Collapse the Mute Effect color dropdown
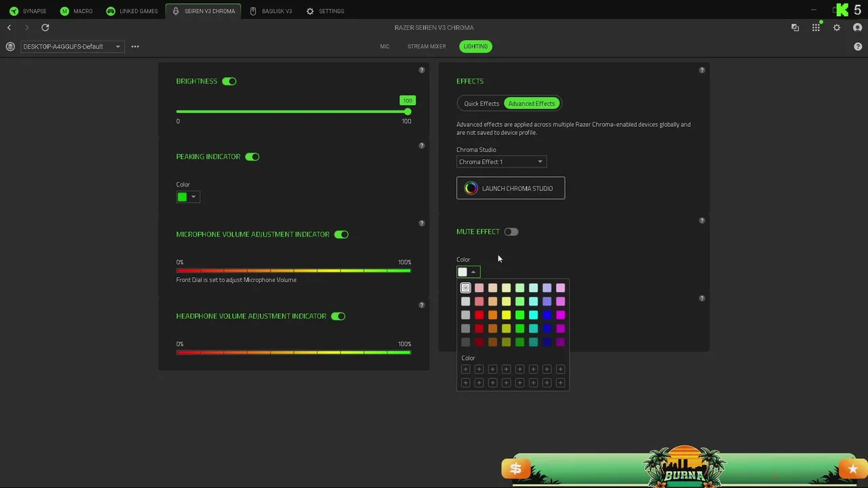This screenshot has width=868, height=488. tap(468, 272)
